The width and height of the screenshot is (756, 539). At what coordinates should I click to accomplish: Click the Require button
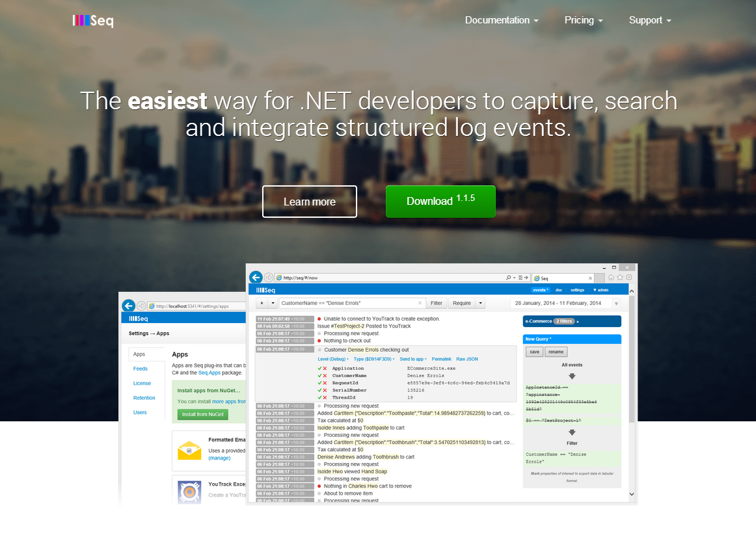(x=462, y=303)
